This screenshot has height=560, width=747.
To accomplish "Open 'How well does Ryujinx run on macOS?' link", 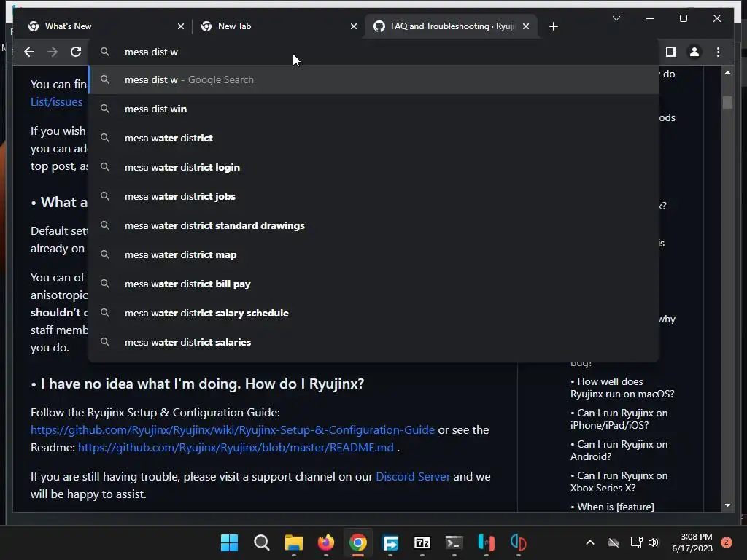I will tap(622, 388).
